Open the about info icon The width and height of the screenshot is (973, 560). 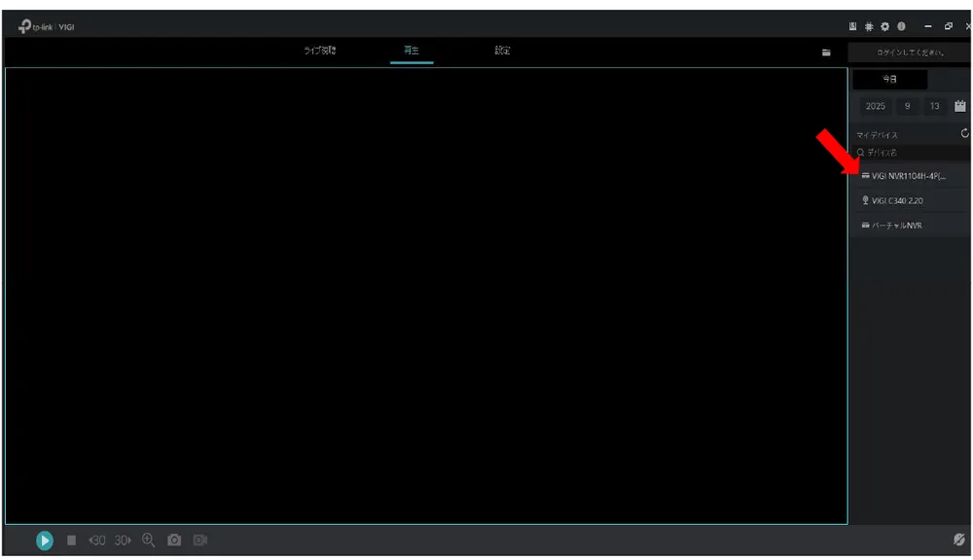901,26
